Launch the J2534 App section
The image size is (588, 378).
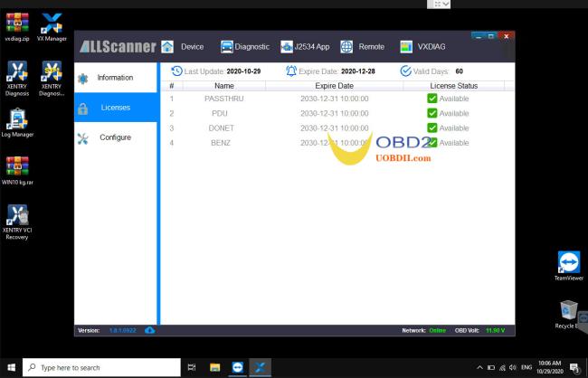click(305, 47)
